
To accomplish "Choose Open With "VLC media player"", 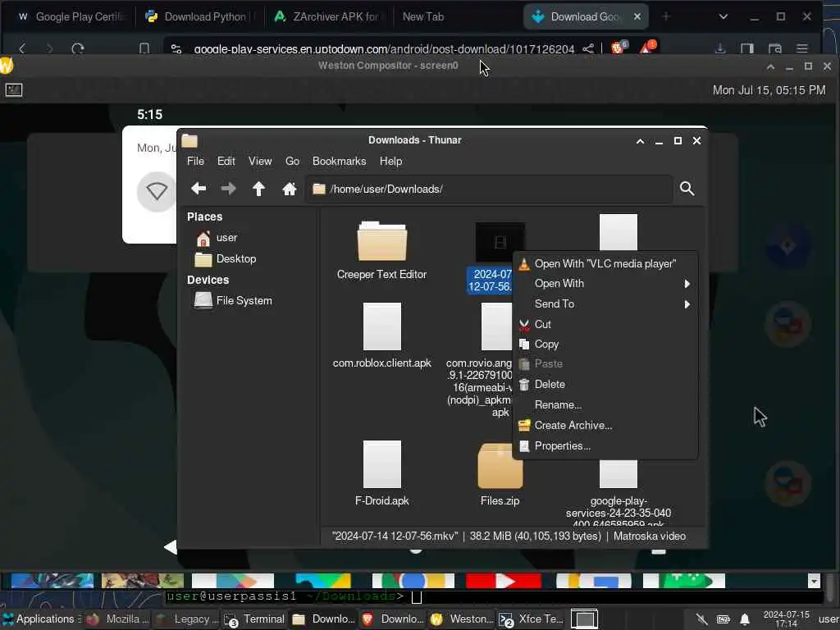I will pos(605,263).
